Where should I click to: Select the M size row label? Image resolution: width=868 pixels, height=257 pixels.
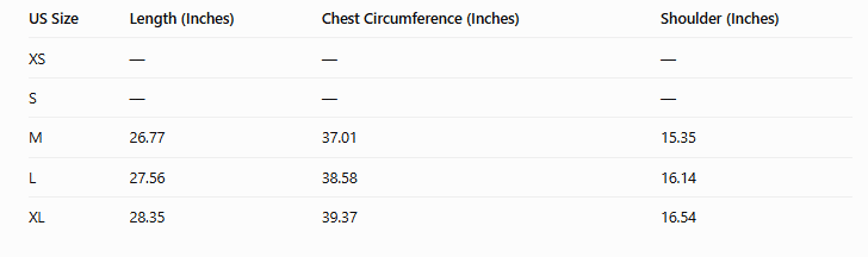click(35, 138)
